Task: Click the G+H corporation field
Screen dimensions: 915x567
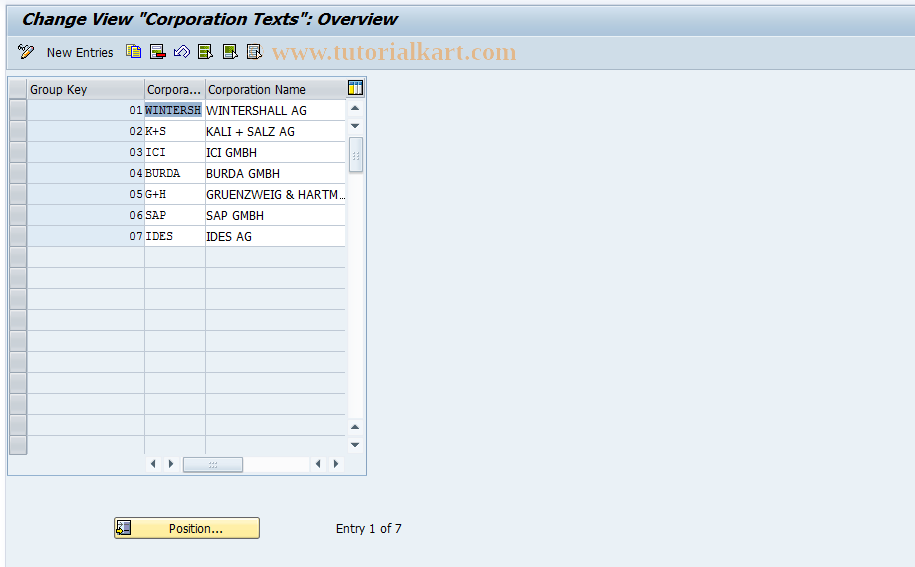Action: click(174, 194)
